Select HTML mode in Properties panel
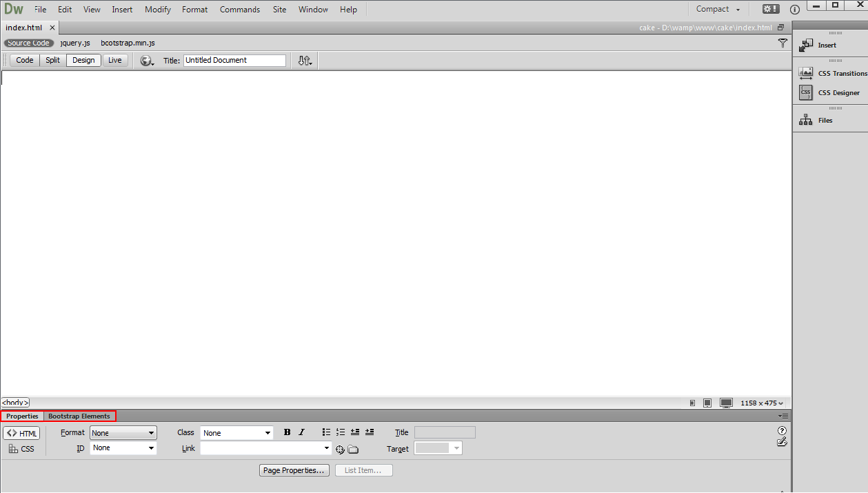 pyautogui.click(x=21, y=434)
